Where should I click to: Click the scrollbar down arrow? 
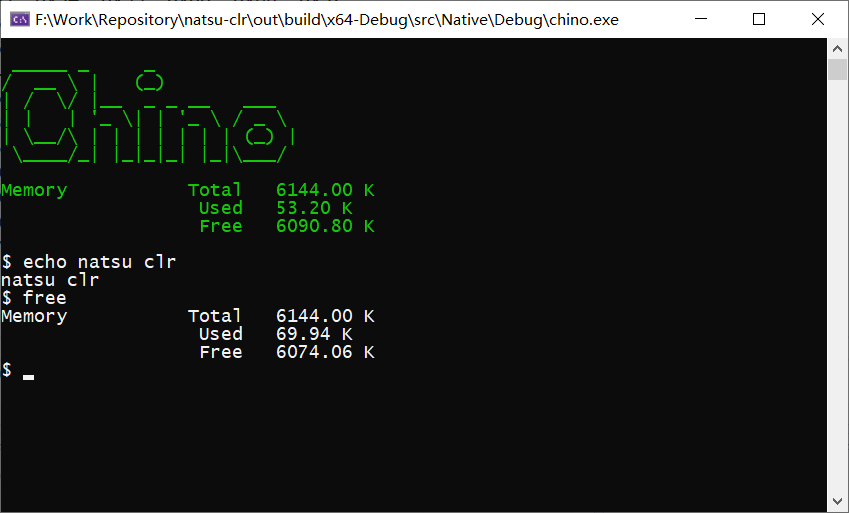(x=838, y=502)
